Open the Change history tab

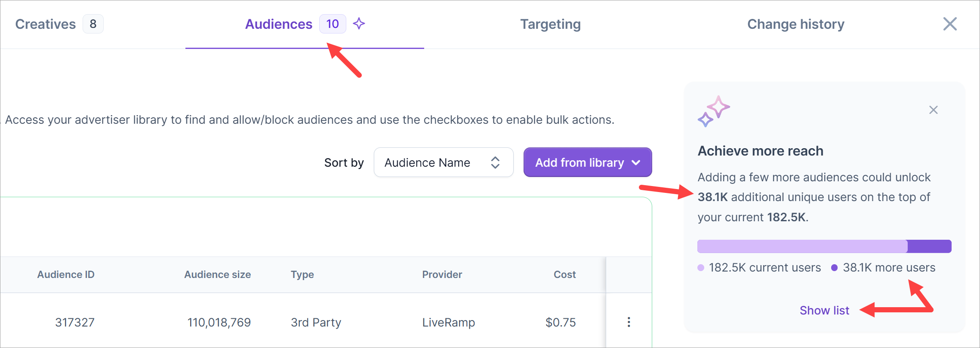pos(795,24)
